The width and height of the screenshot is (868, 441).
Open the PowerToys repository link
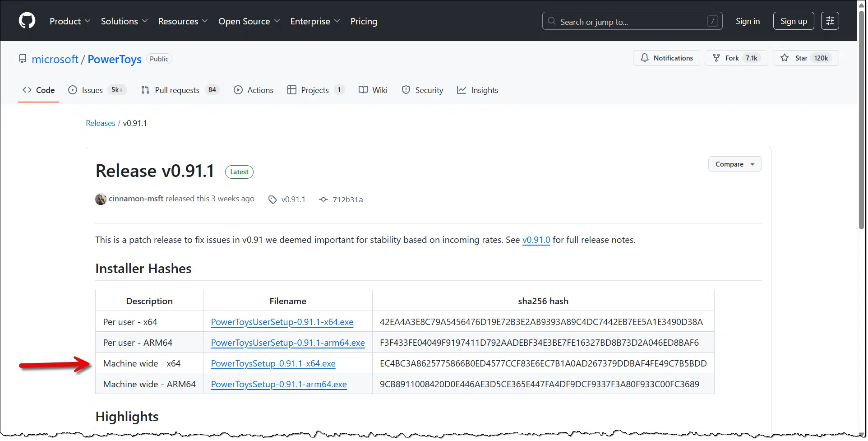(115, 59)
